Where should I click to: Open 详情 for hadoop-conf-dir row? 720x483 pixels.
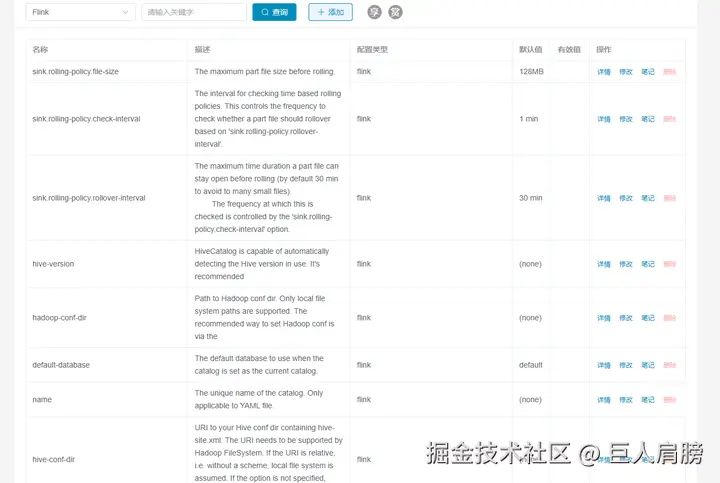tap(603, 318)
